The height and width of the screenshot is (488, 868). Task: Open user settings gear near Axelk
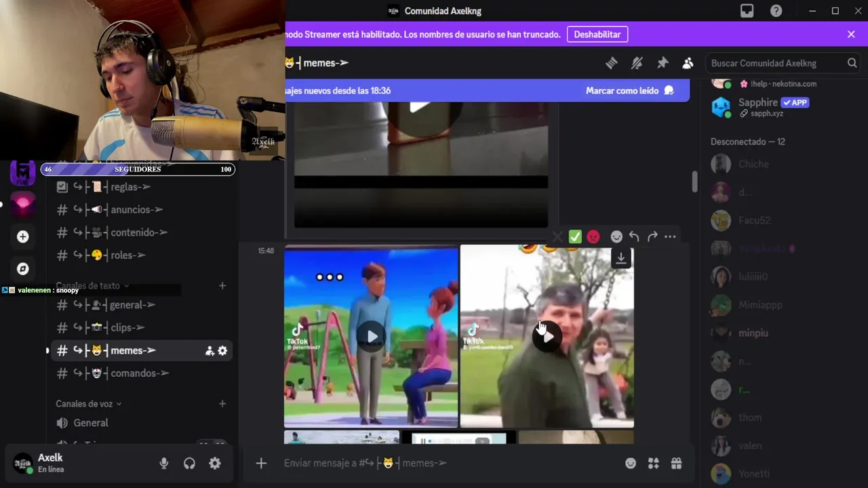coord(215,464)
